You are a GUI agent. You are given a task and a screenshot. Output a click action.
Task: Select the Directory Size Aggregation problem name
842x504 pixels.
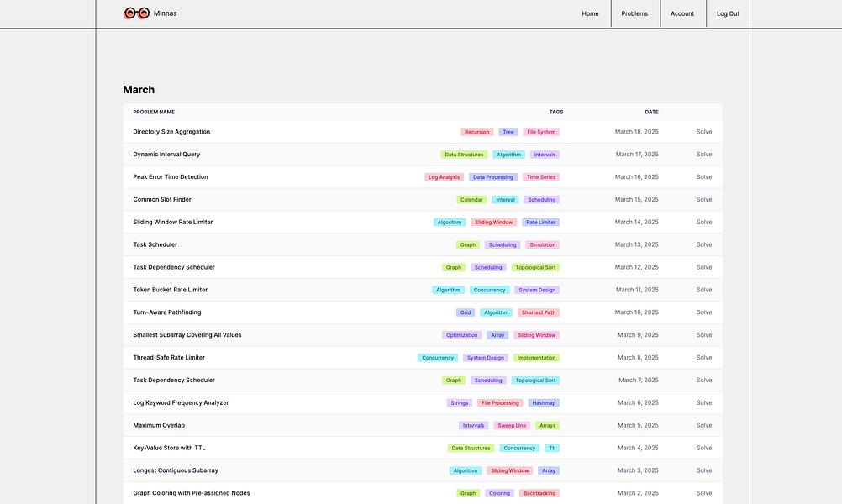click(x=171, y=132)
